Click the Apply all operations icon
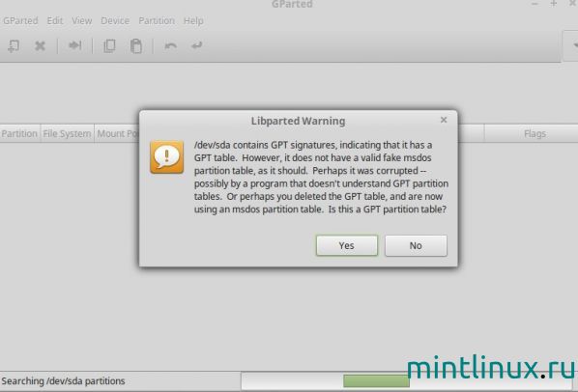Image resolution: width=578 pixels, height=392 pixels. 196,45
